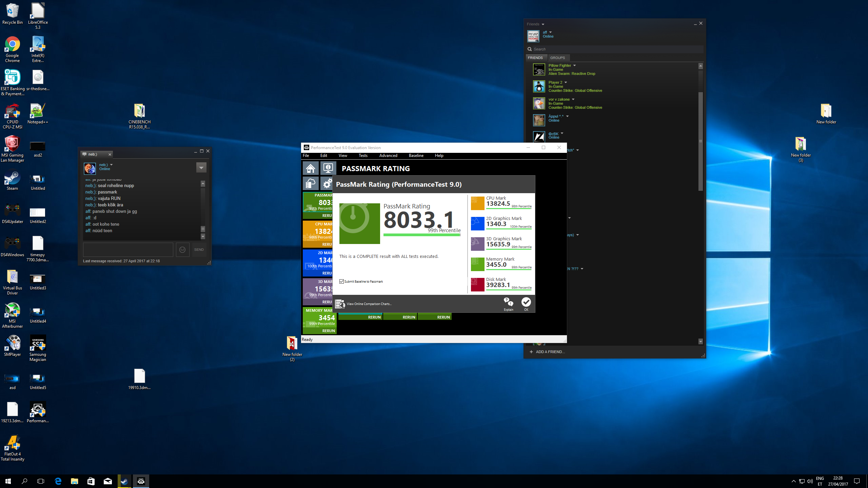Open the aff status dropdown in Friends list
868x488 pixels.
tap(550, 33)
